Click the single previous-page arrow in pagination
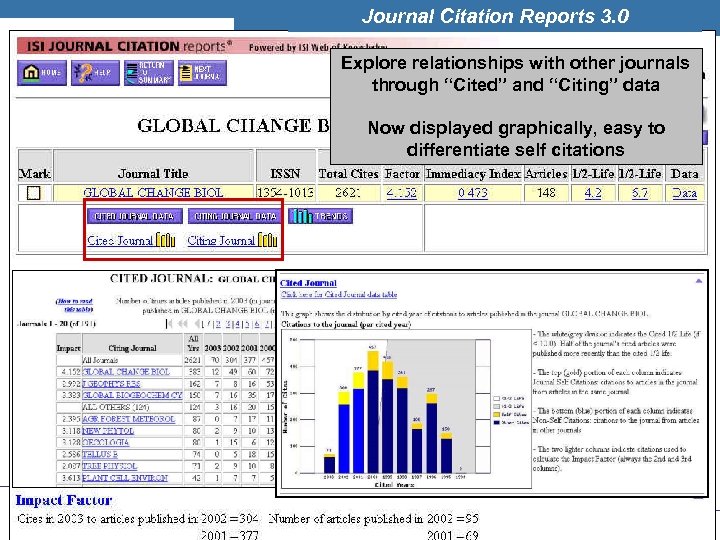This screenshot has height=540, width=720. (x=197, y=324)
